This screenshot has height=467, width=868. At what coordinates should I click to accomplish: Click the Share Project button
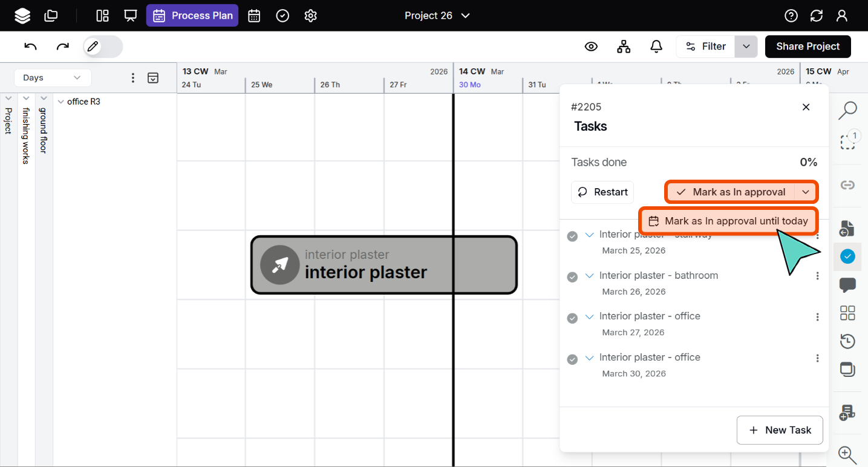pos(808,47)
